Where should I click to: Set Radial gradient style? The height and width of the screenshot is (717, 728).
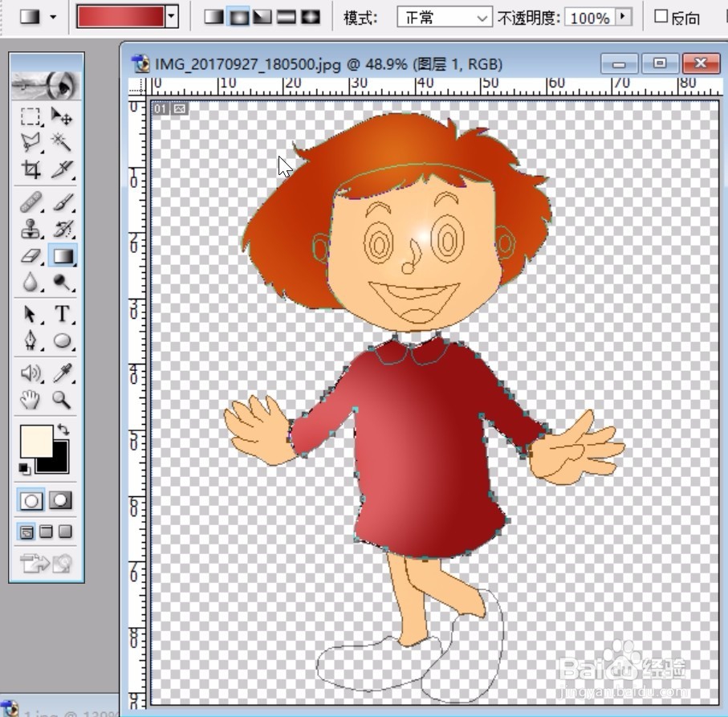click(238, 17)
